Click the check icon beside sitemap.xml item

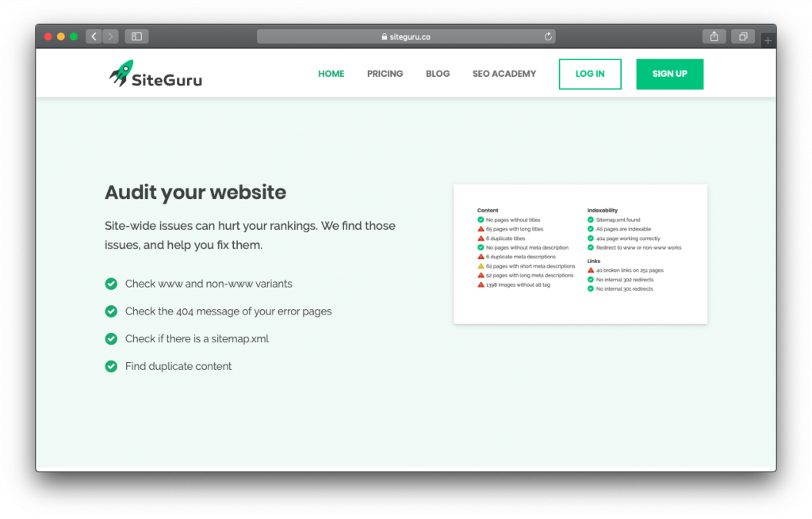[111, 338]
